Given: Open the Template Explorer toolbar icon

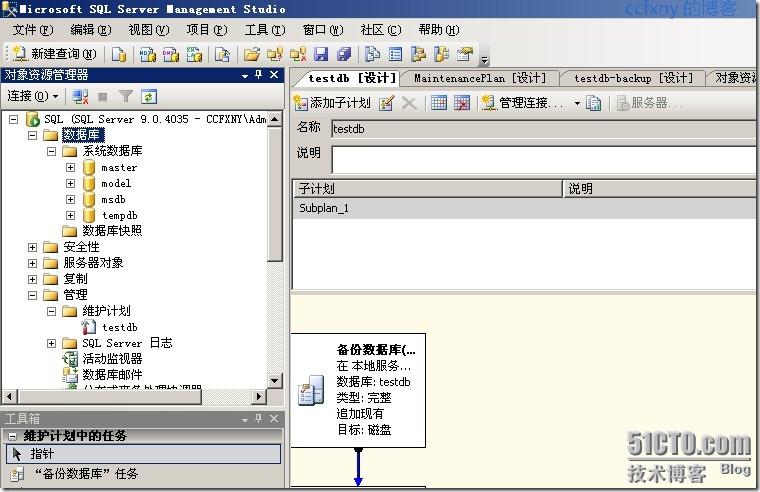Looking at the screenshot, I should coord(442,54).
